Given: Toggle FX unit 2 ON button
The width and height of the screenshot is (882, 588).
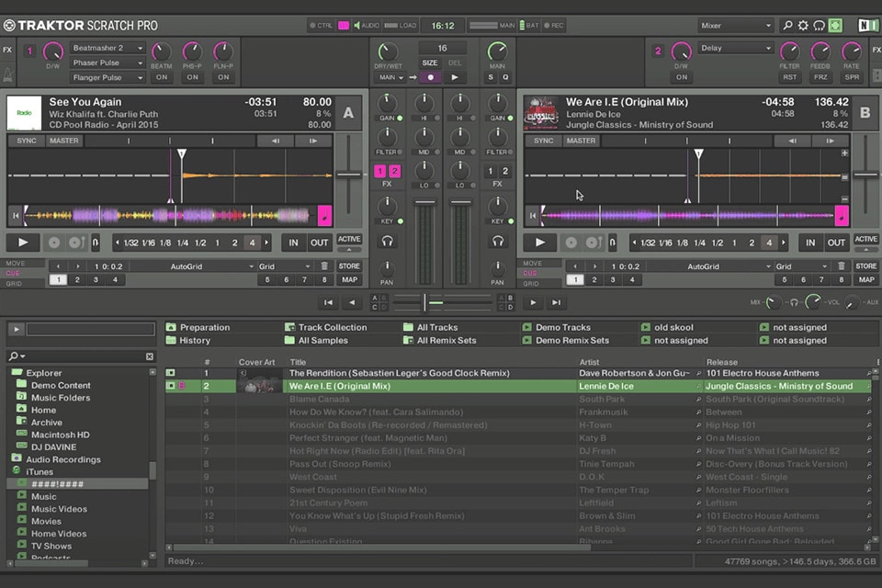Looking at the screenshot, I should coord(682,77).
